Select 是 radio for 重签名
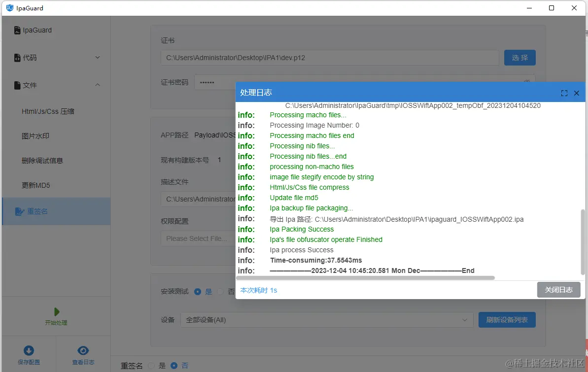 pos(151,366)
